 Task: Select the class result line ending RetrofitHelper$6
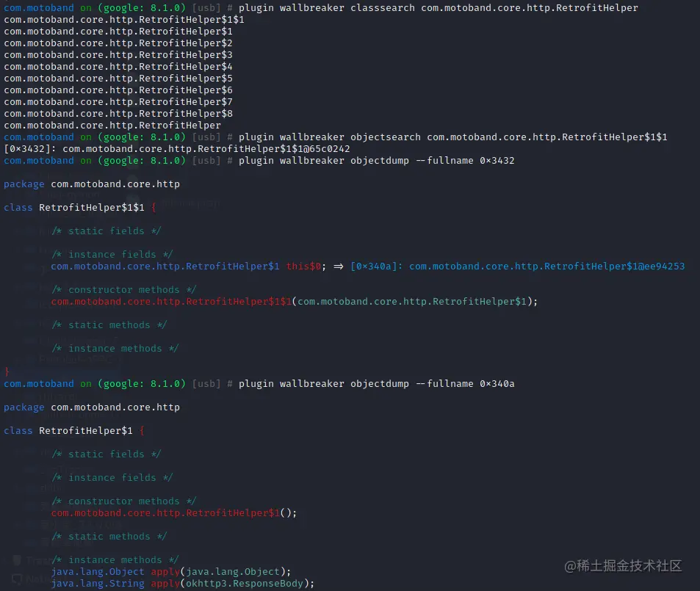(x=118, y=90)
